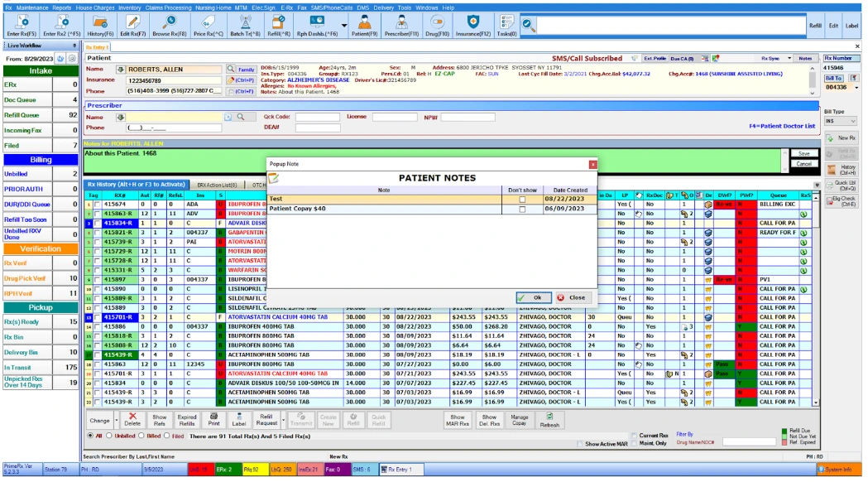Open the Nursing Home menu
Screen dimensions: 868x482
[213, 7]
